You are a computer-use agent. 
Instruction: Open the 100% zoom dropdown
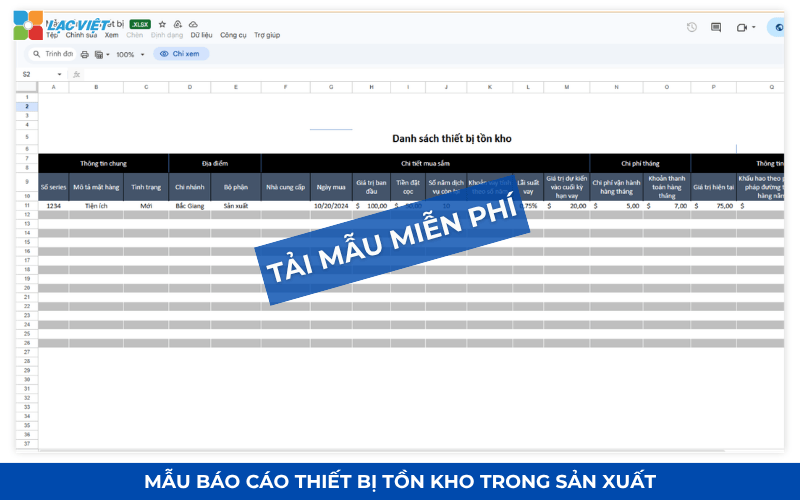pyautogui.click(x=130, y=54)
